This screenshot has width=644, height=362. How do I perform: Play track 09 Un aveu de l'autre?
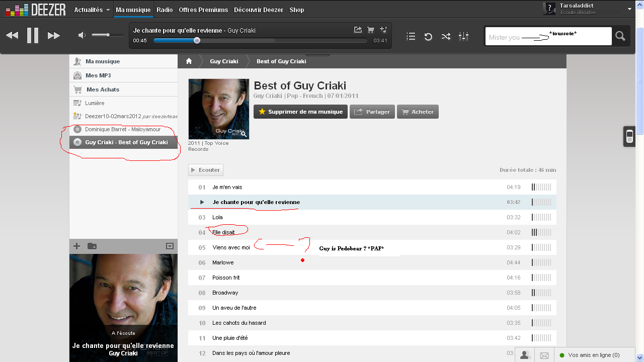tap(372, 308)
